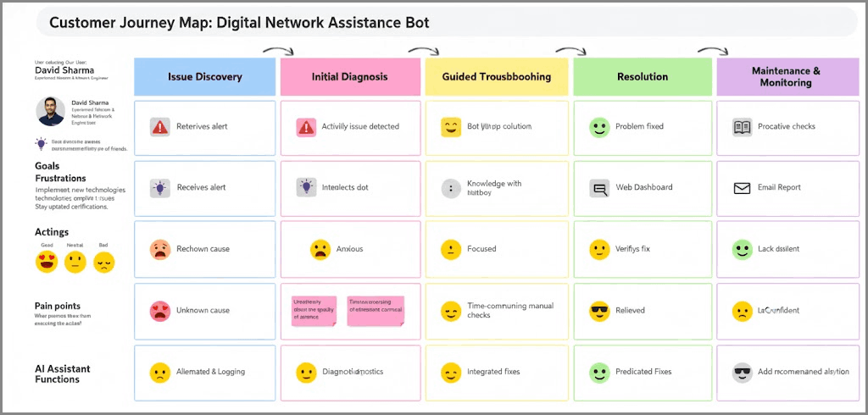868x415 pixels.
Task: Click the warning icon in "Activily issue detected" card
Action: pos(306,127)
